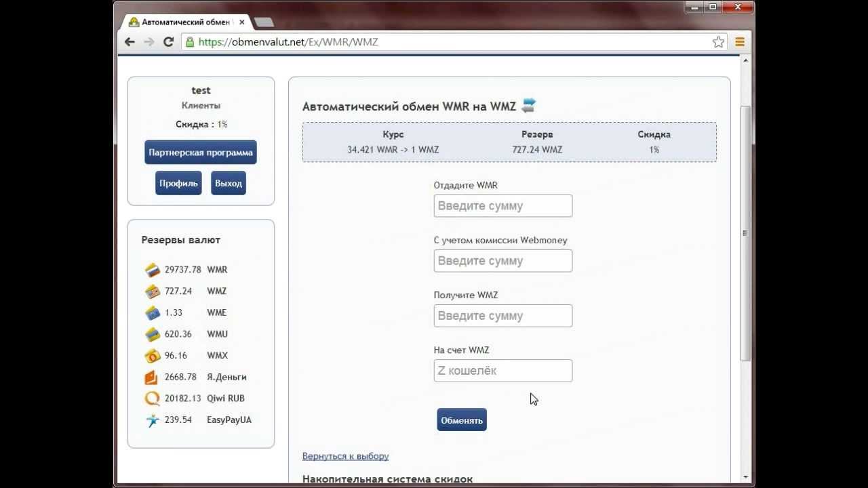Image resolution: width=868 pixels, height=488 pixels.
Task: Click the 239.54 EasyPayUA reserve value
Action: point(178,420)
